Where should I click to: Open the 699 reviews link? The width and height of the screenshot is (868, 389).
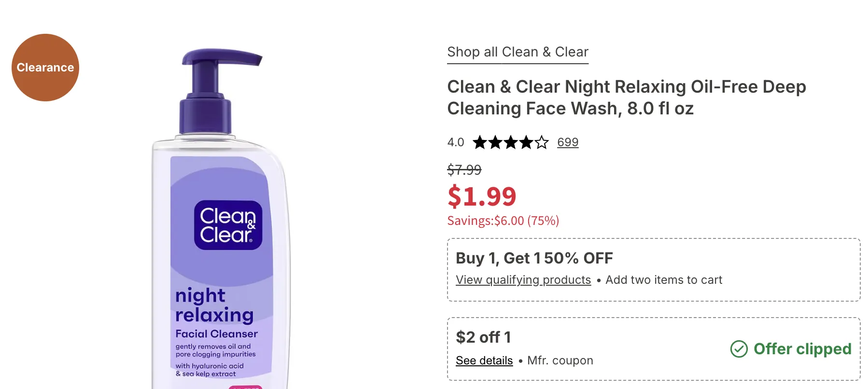coord(568,142)
